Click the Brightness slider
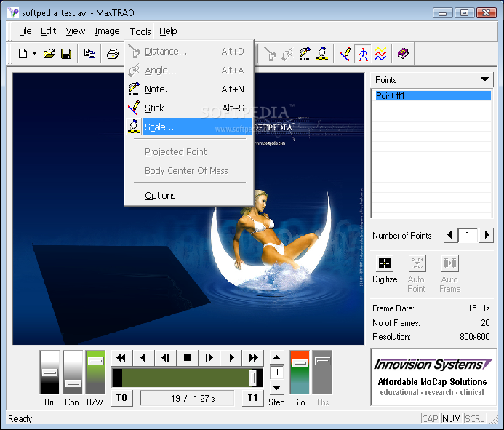This screenshot has width=504, height=430. pos(49,372)
